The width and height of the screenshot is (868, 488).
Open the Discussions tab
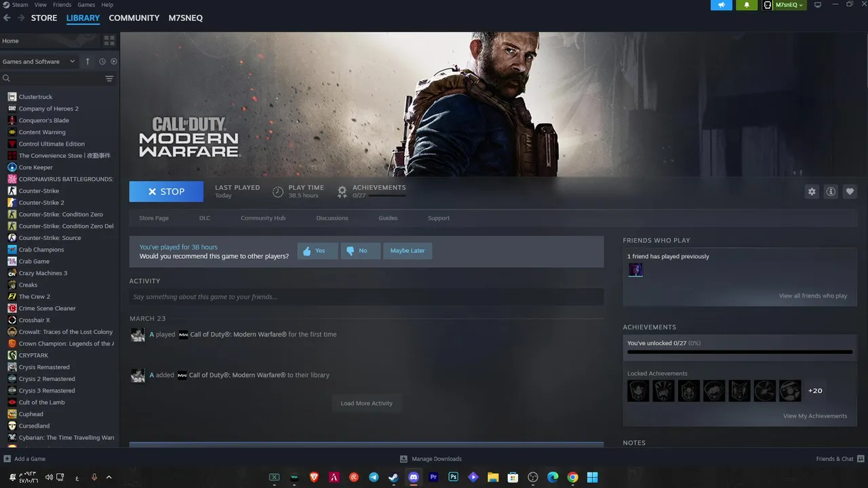tap(332, 218)
